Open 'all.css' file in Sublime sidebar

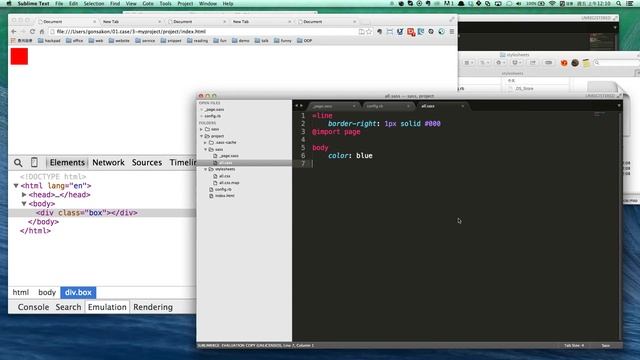pos(224,176)
